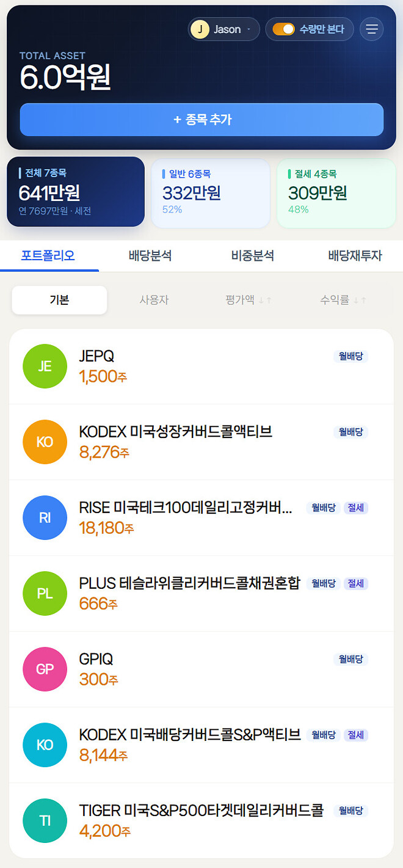The image size is (403, 868).
Task: Open the hamburger menu at top right
Action: [372, 29]
